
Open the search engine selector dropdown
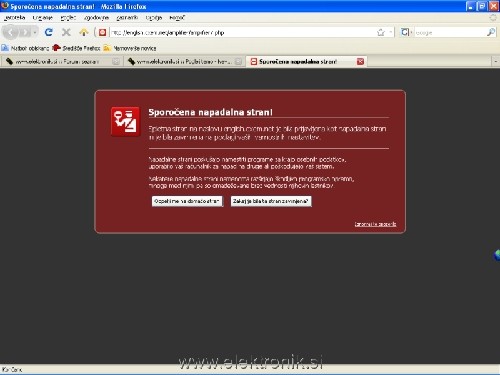406,32
